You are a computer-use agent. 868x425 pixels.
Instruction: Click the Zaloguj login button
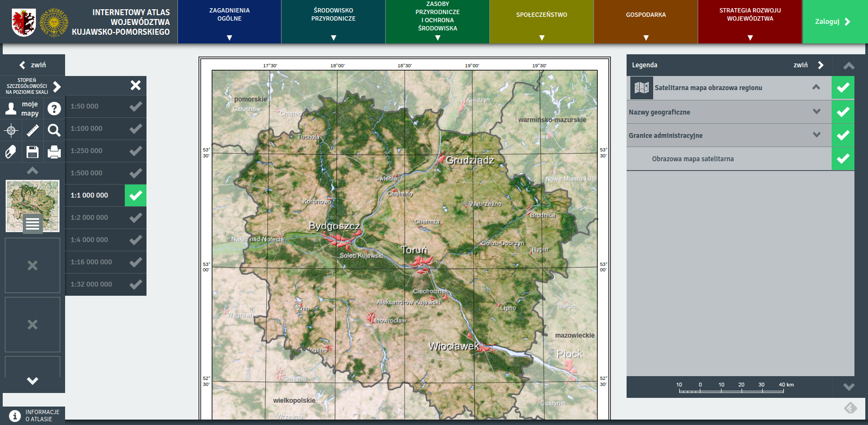pos(834,22)
